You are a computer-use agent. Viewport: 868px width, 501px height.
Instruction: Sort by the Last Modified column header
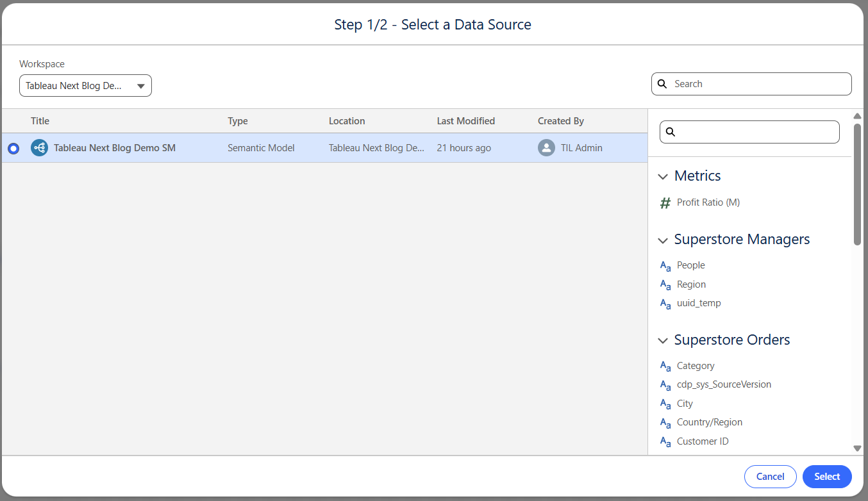click(466, 121)
